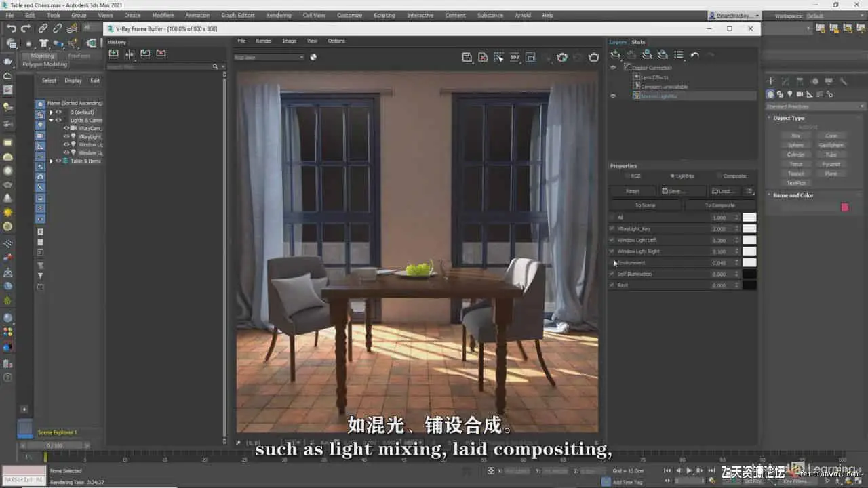This screenshot has width=868, height=488.
Task: Undo the layer change with curved arrow
Action: tap(694, 55)
